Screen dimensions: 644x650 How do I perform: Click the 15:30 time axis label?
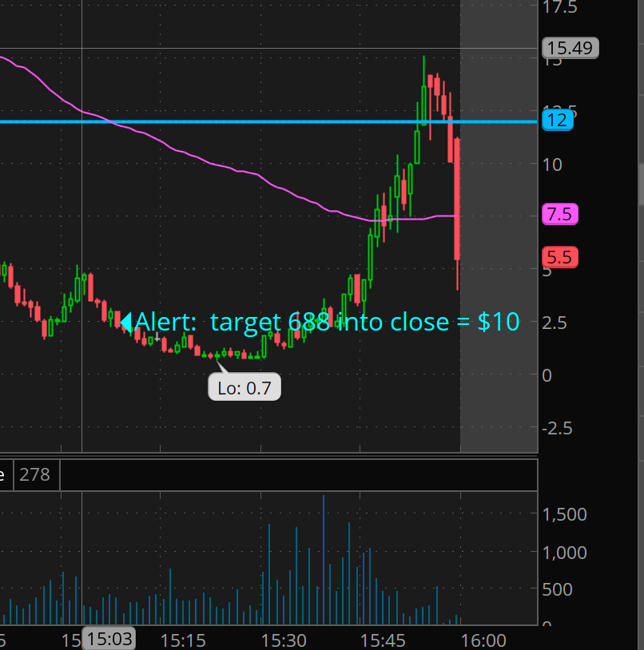284,641
